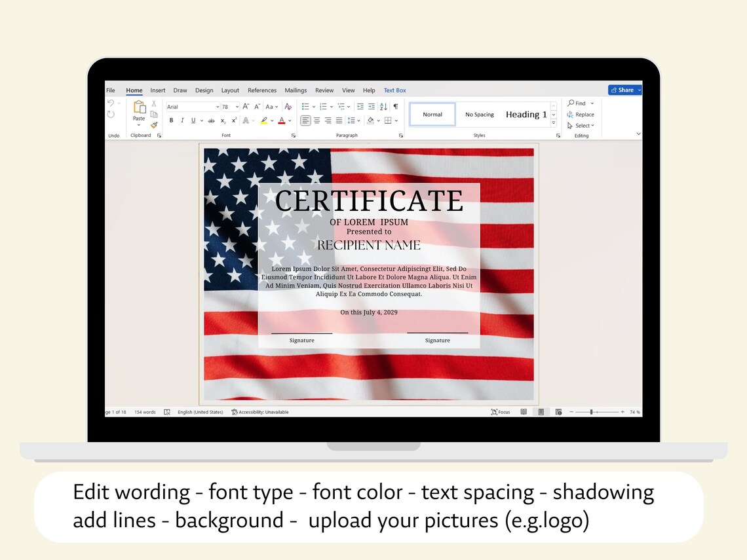Switch to the Mailings ribbon tab

pos(296,90)
